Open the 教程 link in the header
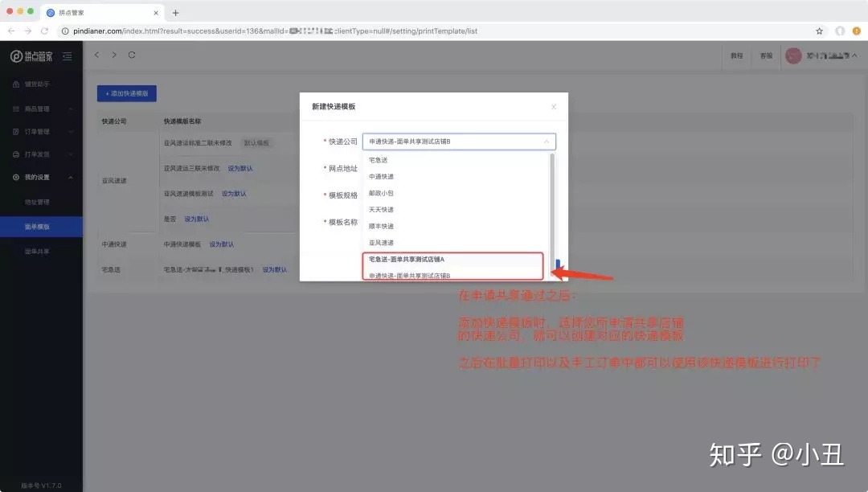 [x=736, y=55]
